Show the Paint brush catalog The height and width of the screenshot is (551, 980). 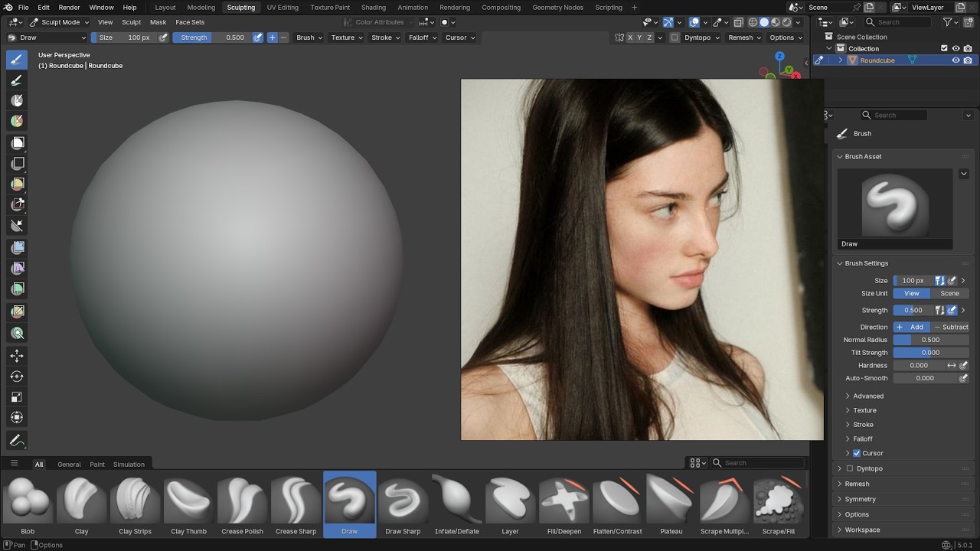pos(97,464)
